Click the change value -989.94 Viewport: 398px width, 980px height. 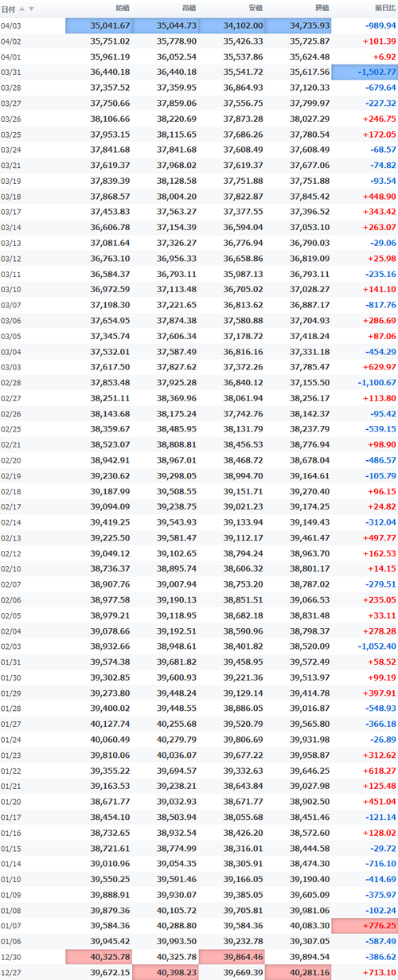pos(380,25)
